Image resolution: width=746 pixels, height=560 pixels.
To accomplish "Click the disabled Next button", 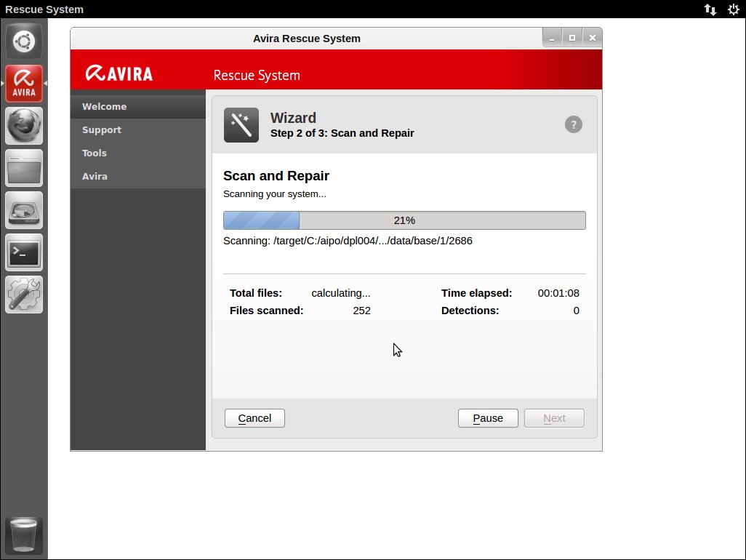I will 554,418.
